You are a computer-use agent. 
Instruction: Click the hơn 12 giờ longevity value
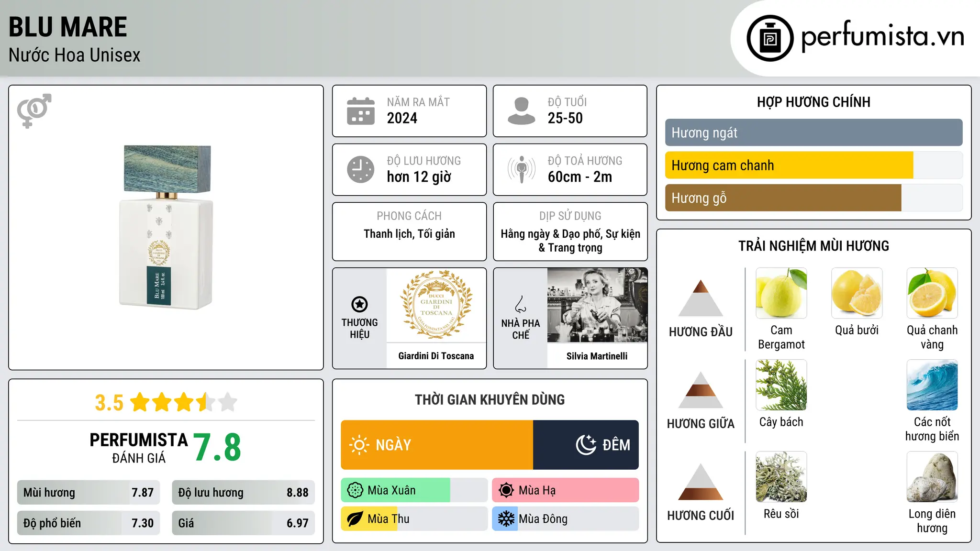coord(419,177)
